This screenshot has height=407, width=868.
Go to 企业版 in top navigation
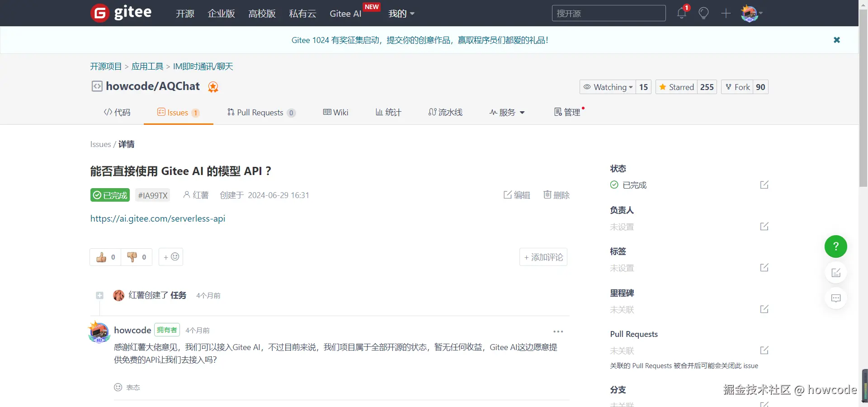click(x=221, y=14)
